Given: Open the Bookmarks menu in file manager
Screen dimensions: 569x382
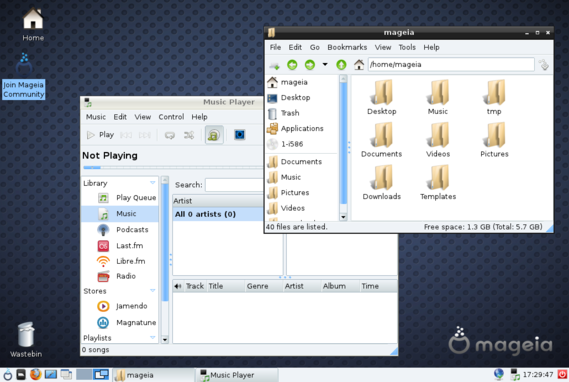Looking at the screenshot, I should pos(347,47).
